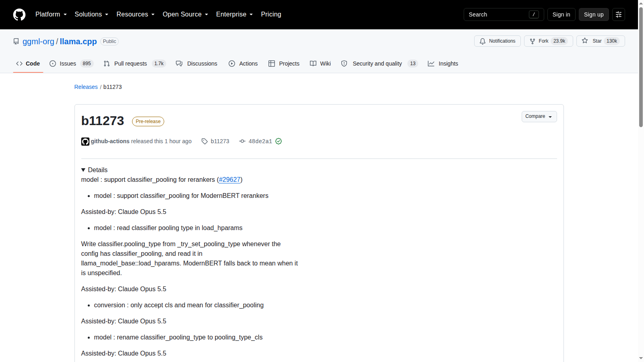
Task: Open the ggml-org owner link
Action: (x=38, y=41)
